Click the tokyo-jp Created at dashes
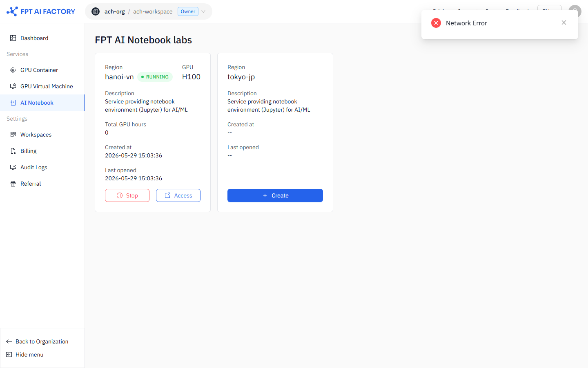This screenshot has width=588, height=368. coord(229,132)
